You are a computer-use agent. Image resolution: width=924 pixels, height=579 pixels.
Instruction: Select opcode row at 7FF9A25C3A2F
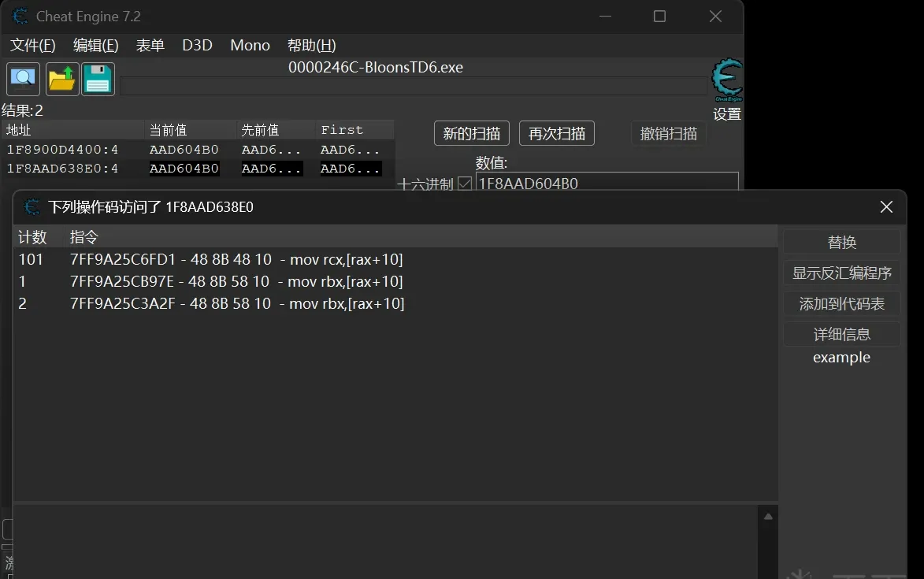coord(395,303)
